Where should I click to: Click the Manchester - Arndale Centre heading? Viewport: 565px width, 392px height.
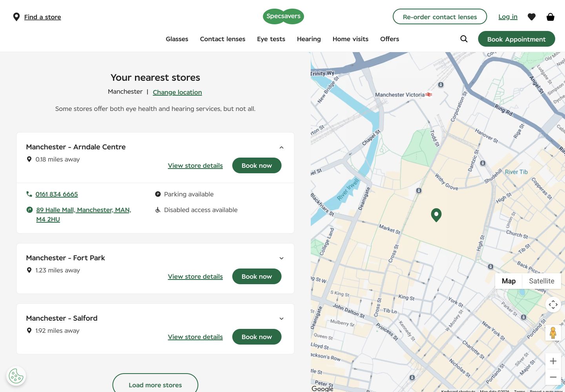(x=76, y=147)
